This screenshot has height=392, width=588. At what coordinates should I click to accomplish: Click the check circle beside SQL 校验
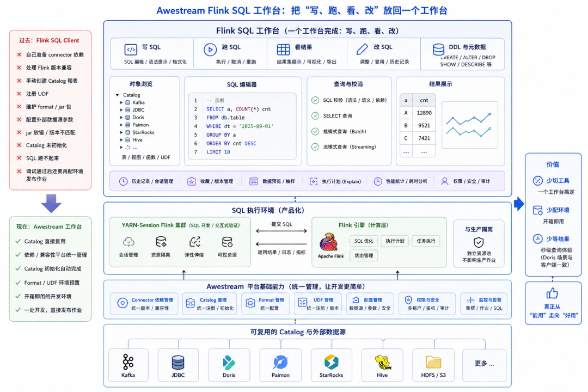point(315,100)
